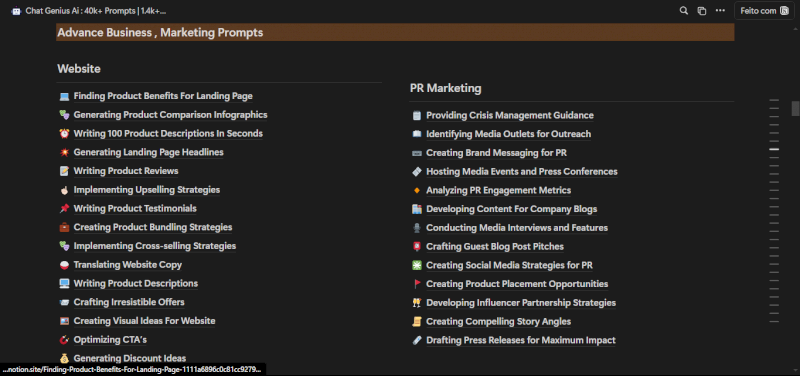800x376 pixels.
Task: Open Hosting Media Events and Press Conferences
Action: (x=522, y=171)
